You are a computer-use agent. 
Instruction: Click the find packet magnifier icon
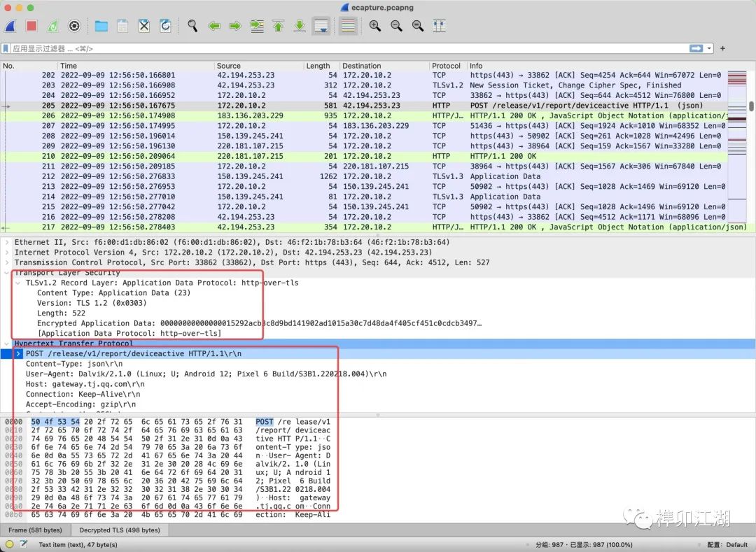192,27
